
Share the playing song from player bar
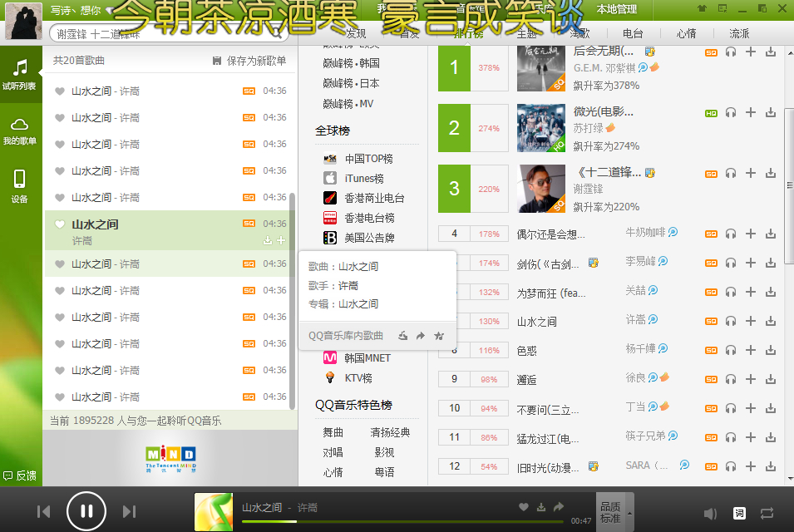pos(558,507)
